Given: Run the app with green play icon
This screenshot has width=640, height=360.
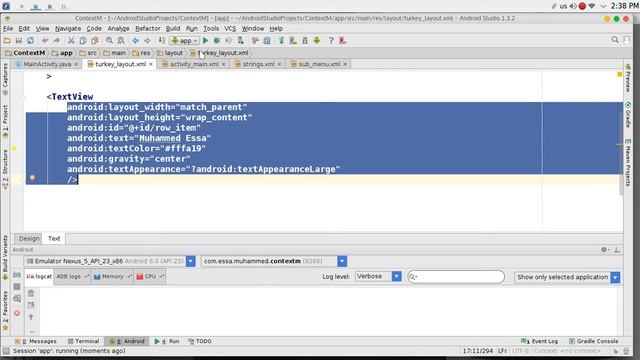Looking at the screenshot, I should (x=205, y=40).
